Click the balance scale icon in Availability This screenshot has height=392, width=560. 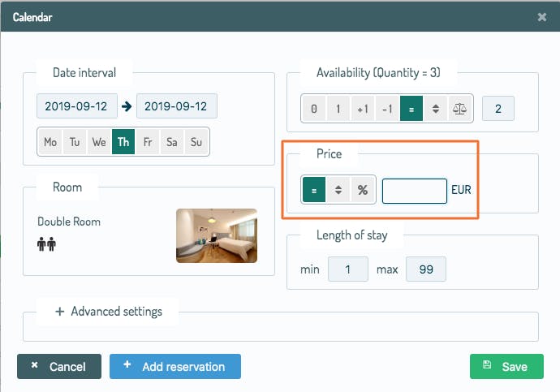(x=460, y=109)
